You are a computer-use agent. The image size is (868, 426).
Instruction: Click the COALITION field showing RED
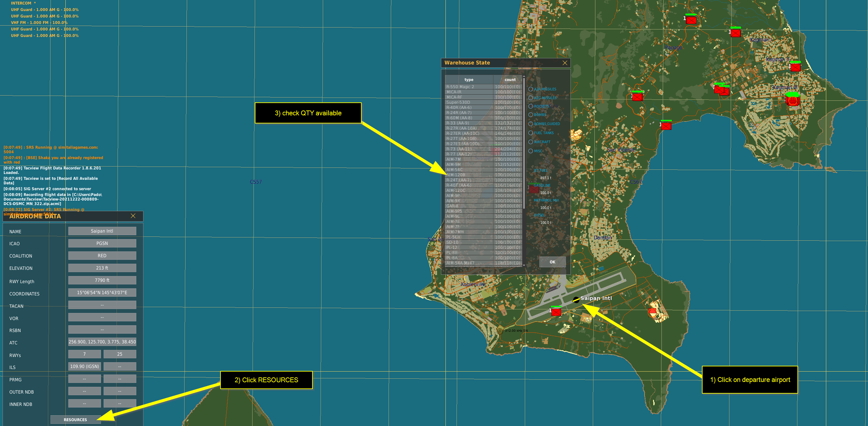[102, 256]
